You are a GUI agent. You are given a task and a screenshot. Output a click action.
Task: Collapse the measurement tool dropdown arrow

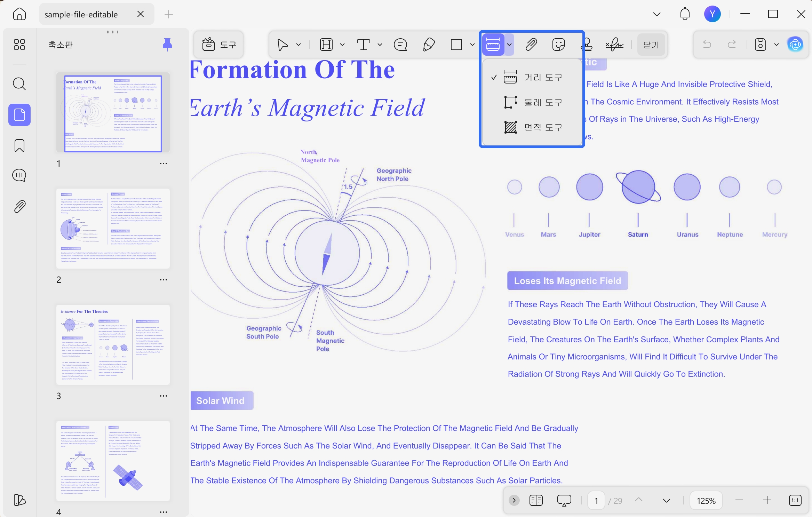point(509,45)
